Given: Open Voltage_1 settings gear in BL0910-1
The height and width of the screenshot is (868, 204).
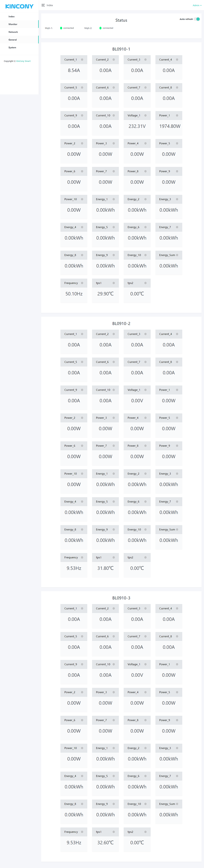Looking at the screenshot, I should [x=145, y=116].
